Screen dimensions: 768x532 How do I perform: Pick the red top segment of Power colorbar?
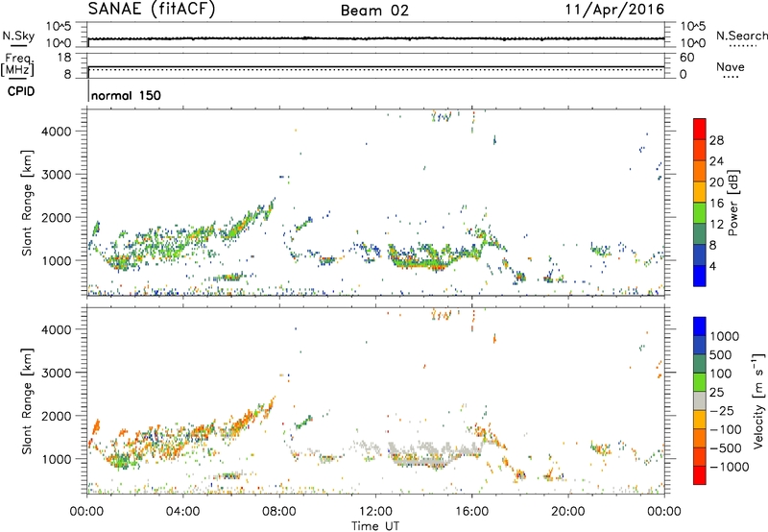[700, 129]
